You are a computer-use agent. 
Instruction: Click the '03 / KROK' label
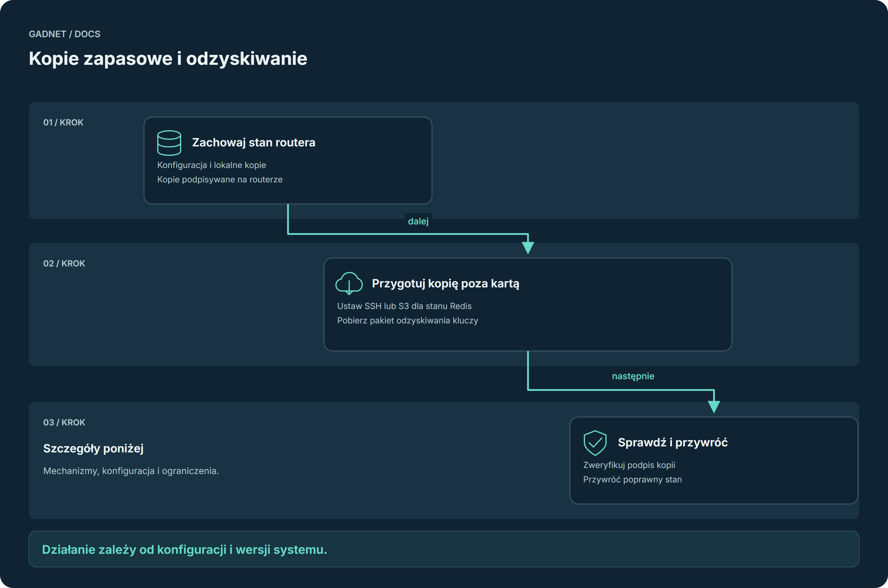click(x=64, y=422)
